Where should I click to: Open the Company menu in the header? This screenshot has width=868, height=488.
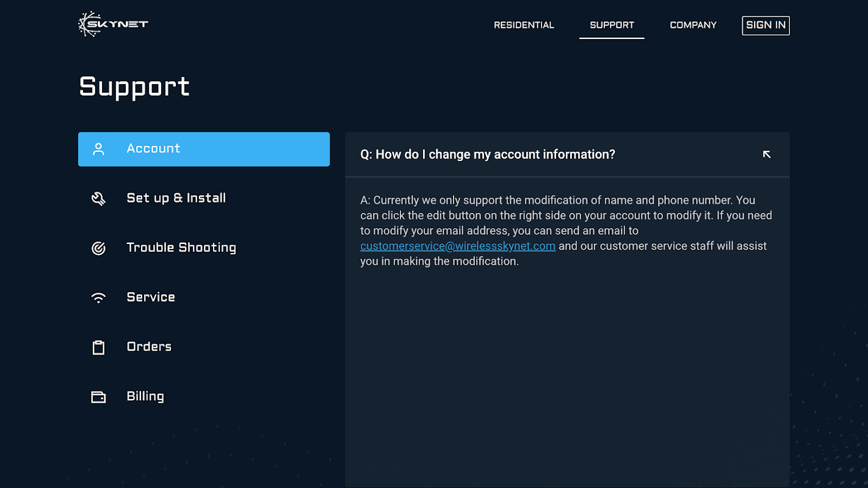pos(693,25)
